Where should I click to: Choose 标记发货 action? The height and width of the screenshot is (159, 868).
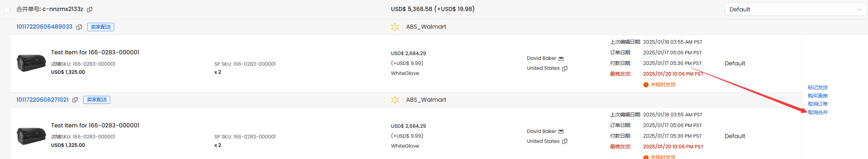[x=818, y=87]
